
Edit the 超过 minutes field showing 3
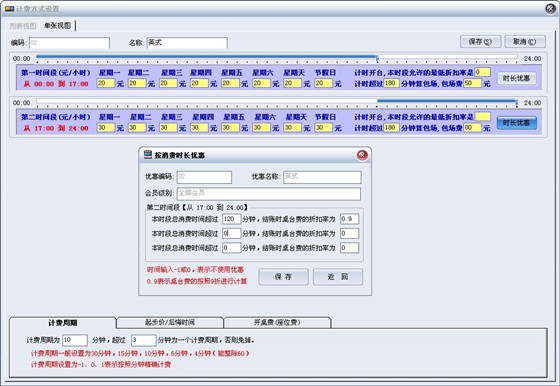[144, 340]
